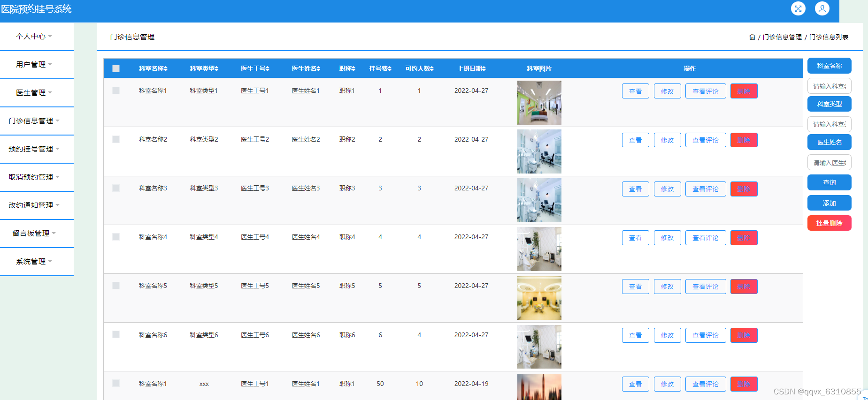
Task: Click 修改 for the 科室名称6 row
Action: [667, 335]
